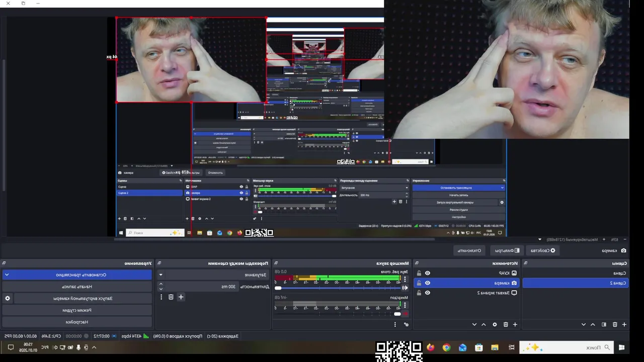Open the Windows notification center icon
644x362 pixels.
pos(11,347)
